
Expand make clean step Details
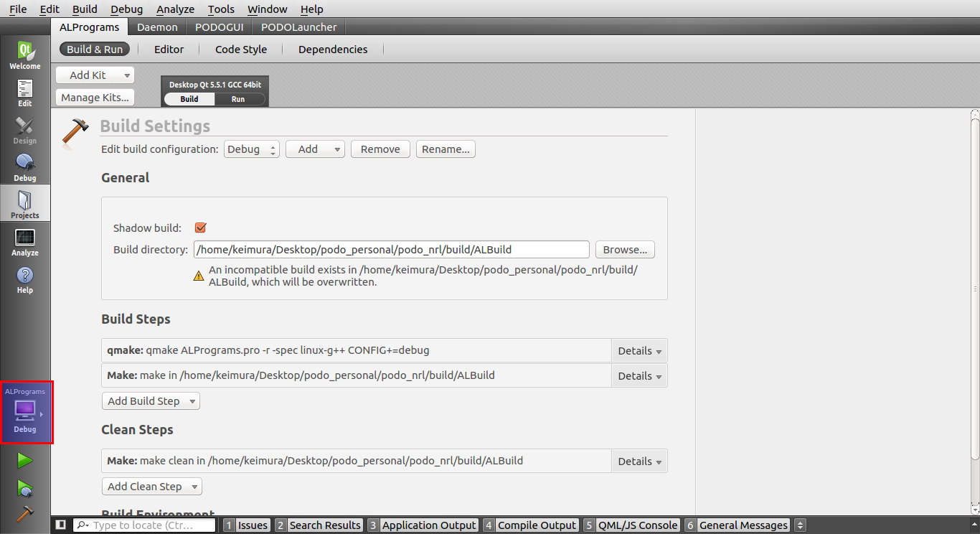[x=639, y=462]
